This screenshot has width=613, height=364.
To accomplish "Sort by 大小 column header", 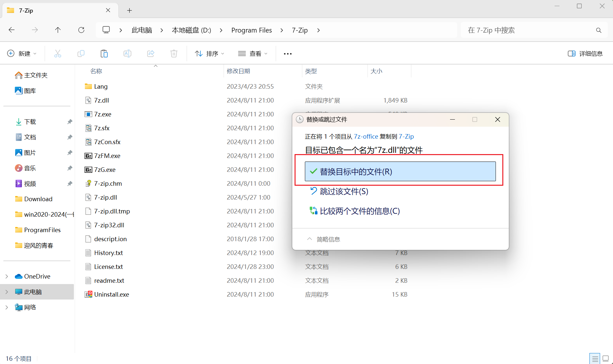I will 377,71.
